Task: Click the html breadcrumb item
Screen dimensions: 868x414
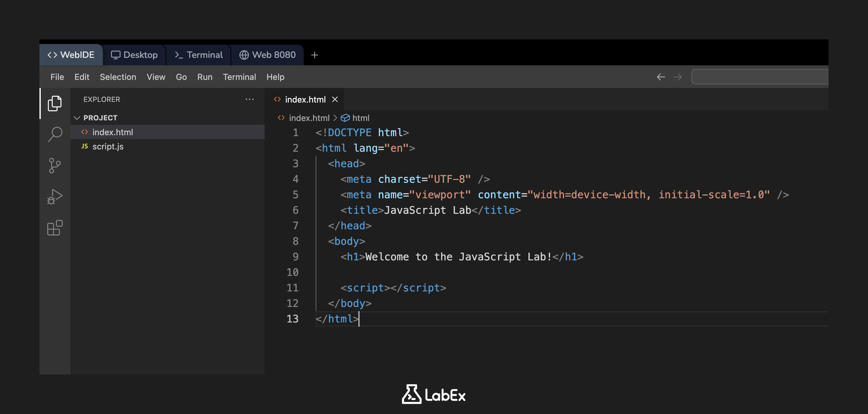Action: [361, 118]
